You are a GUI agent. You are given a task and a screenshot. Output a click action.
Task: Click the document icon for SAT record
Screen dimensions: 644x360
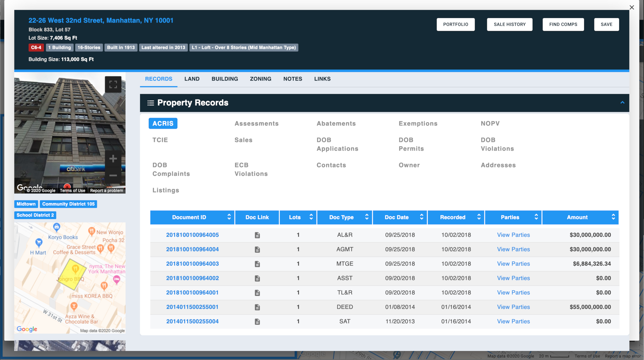(257, 322)
